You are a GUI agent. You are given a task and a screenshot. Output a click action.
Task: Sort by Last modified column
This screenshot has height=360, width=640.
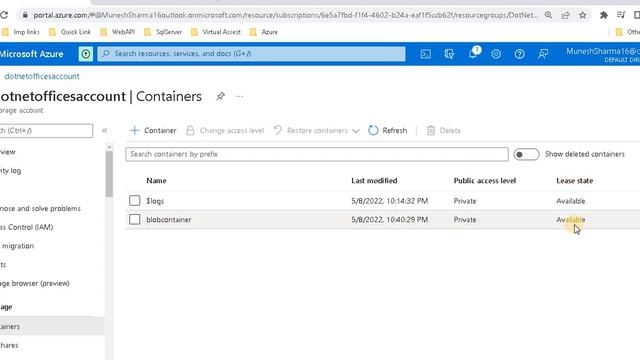click(x=374, y=180)
